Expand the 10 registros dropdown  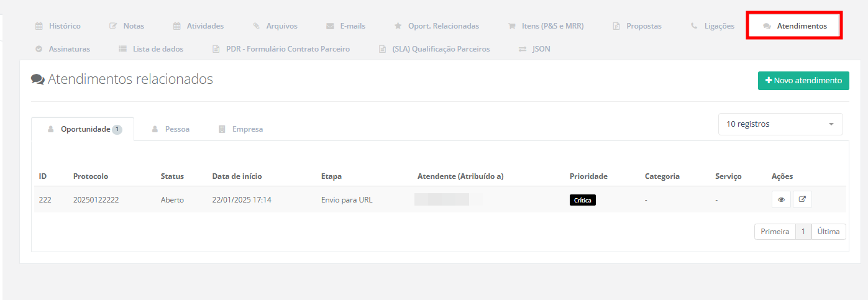780,124
